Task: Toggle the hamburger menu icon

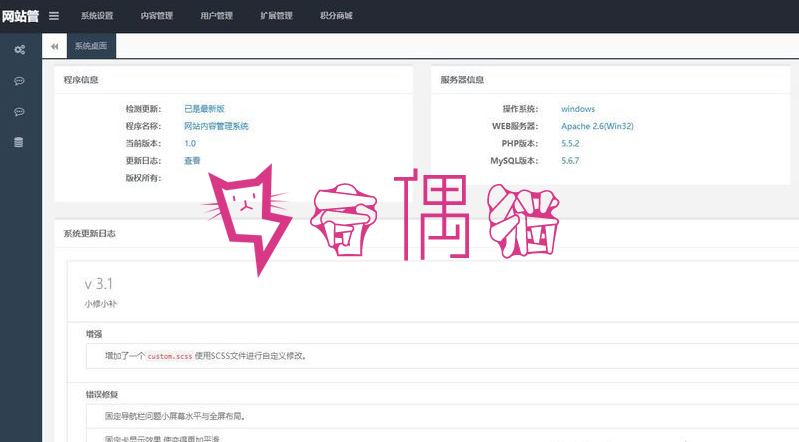Action: 54,16
